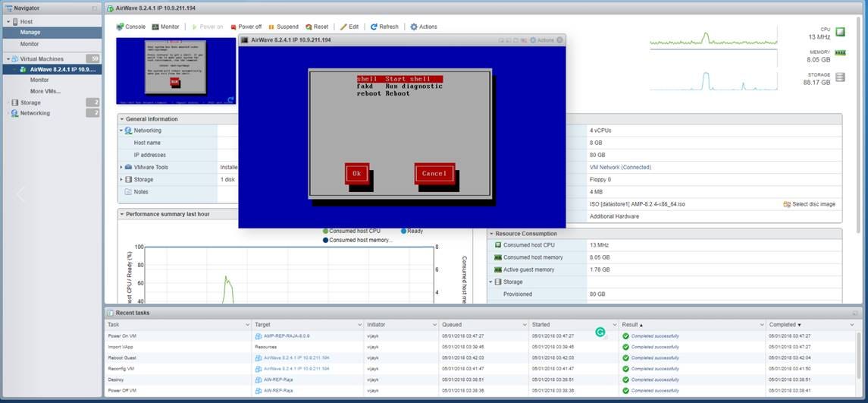Click the Virtual Machines count badge
This screenshot has width=868, height=403.
click(x=92, y=58)
